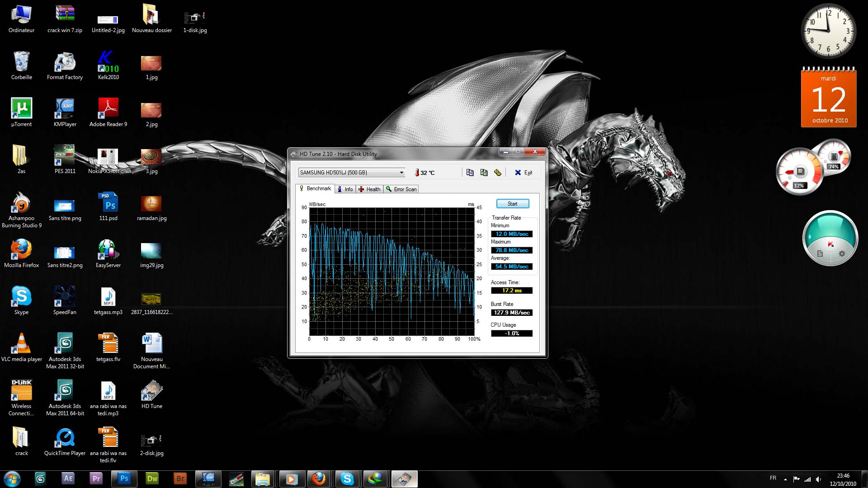Open the Windows Start menu

point(12,479)
